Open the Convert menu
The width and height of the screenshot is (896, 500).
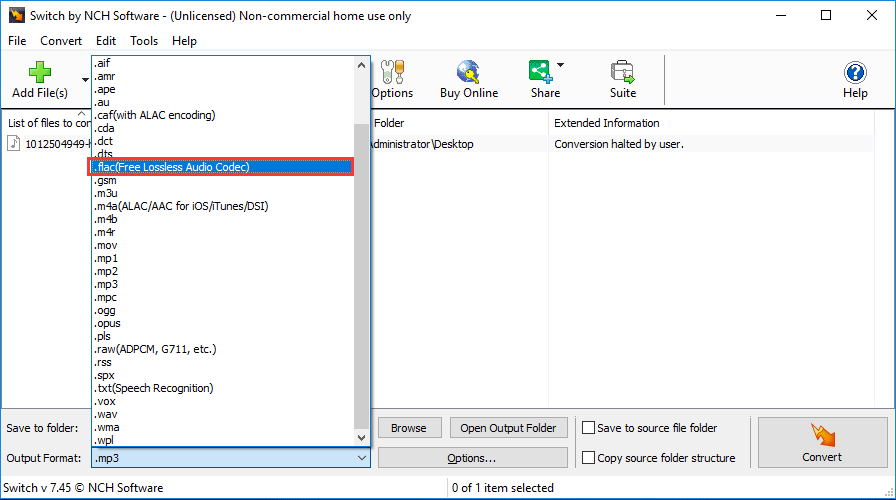tap(61, 41)
